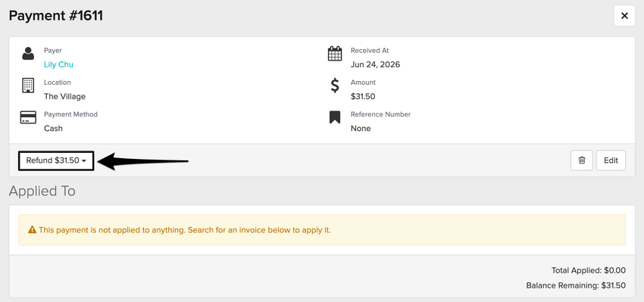Click the Total Applied: $0.00 text
Image resolution: width=644 pixels, height=302 pixels.
point(588,270)
